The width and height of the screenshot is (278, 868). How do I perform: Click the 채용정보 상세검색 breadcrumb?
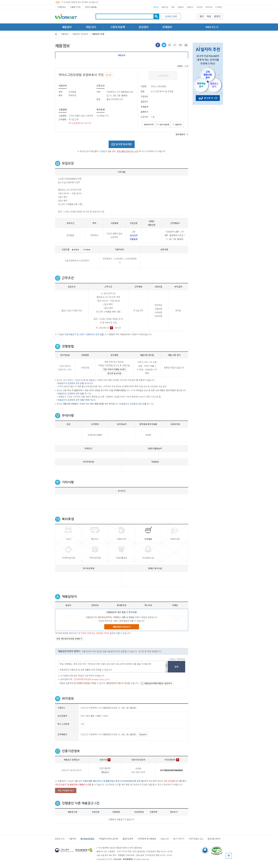80,34
